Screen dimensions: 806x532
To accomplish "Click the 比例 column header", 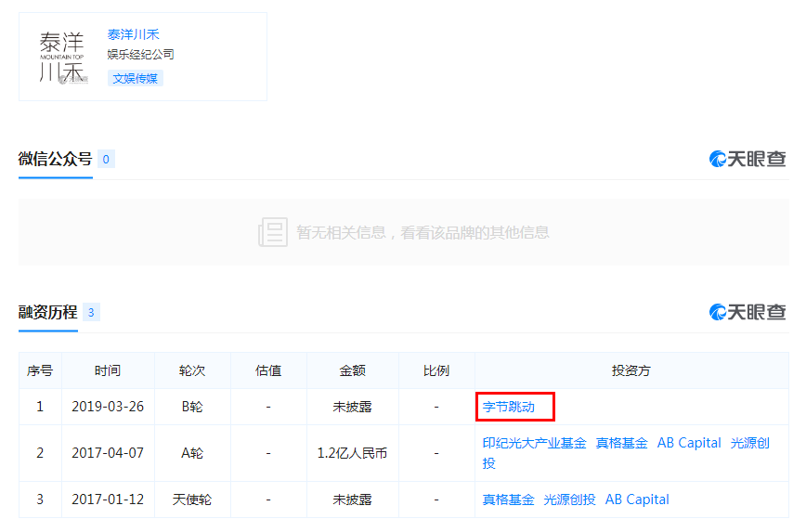I will click(436, 370).
